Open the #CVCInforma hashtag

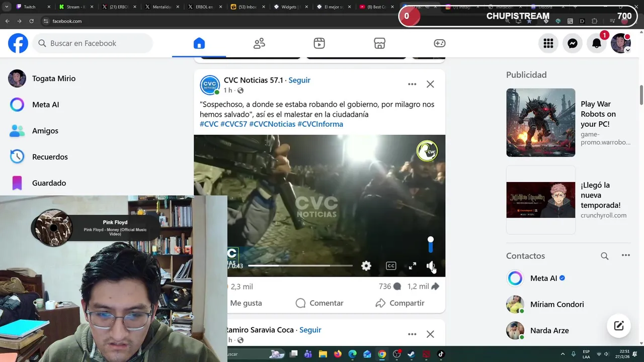320,124
